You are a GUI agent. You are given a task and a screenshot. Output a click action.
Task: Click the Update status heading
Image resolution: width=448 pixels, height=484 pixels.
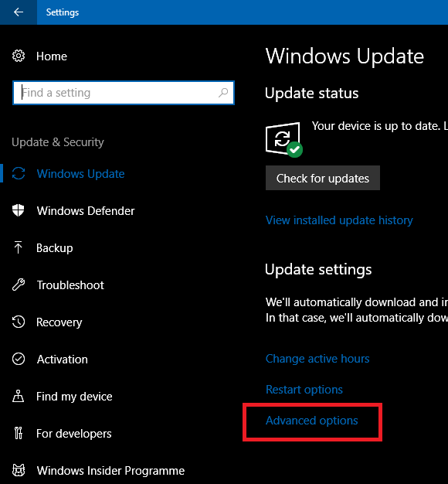[x=312, y=93]
